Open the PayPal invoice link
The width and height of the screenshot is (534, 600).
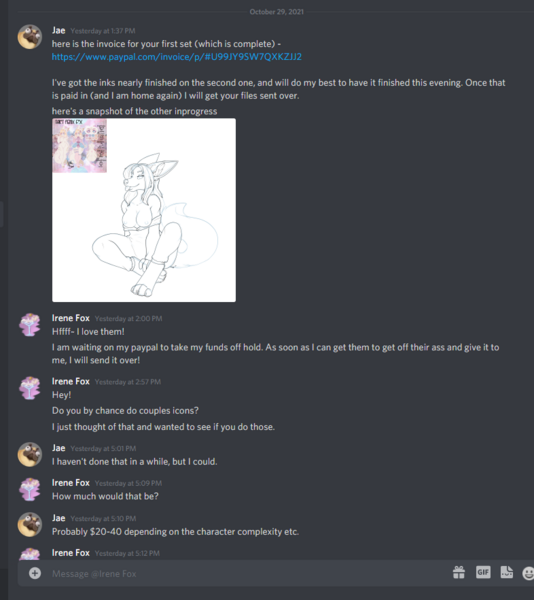[177, 57]
